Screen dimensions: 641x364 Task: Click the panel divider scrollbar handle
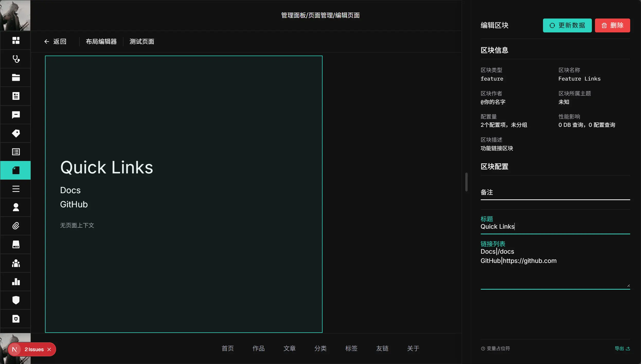pyautogui.click(x=466, y=182)
